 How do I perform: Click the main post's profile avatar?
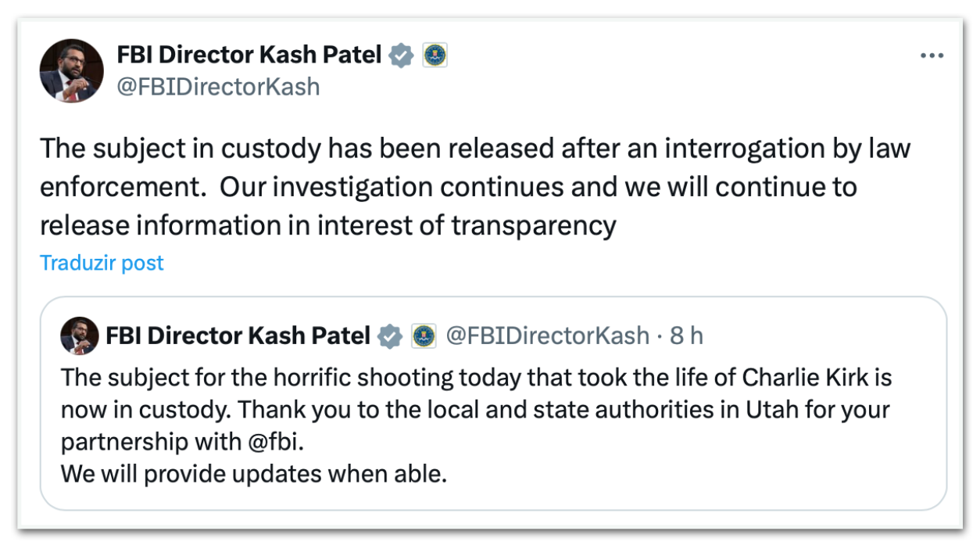tap(72, 71)
